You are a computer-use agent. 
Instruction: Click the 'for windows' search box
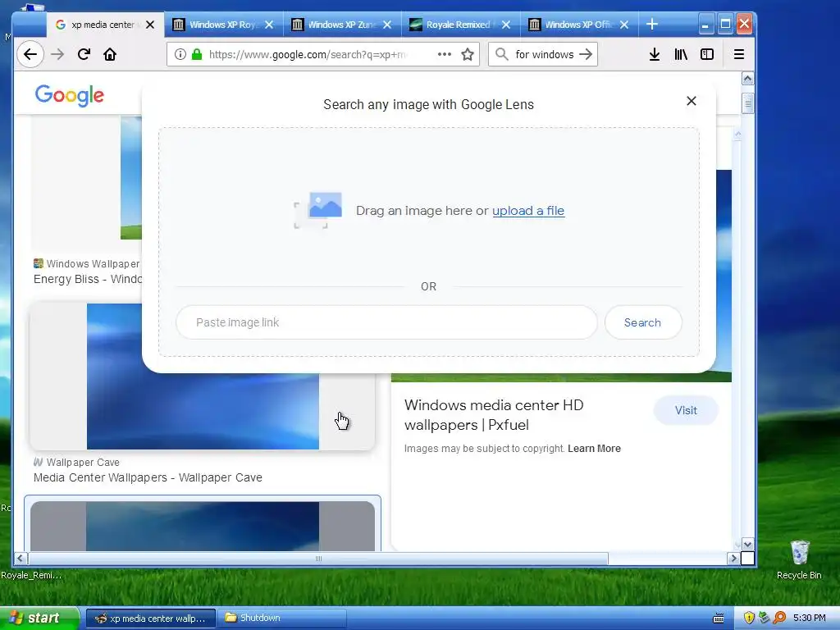545,54
